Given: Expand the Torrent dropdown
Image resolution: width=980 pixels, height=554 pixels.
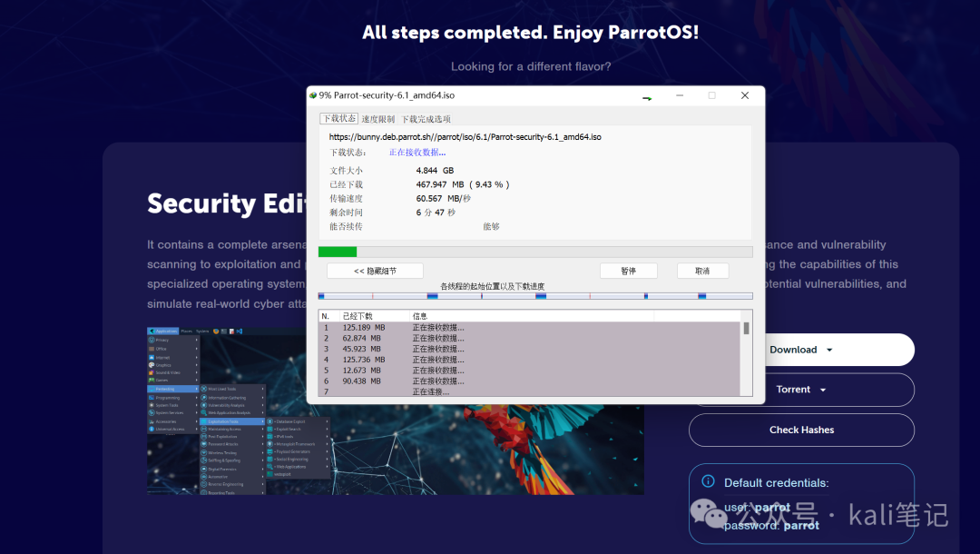Looking at the screenshot, I should coord(822,390).
